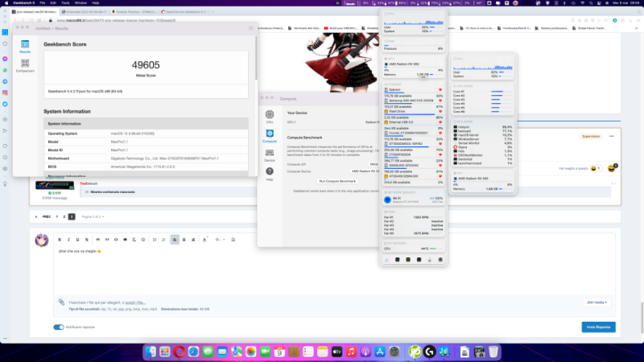Image resolution: width=644 pixels, height=362 pixels.
Task: Click the Invia Risposta button
Action: coord(598,327)
